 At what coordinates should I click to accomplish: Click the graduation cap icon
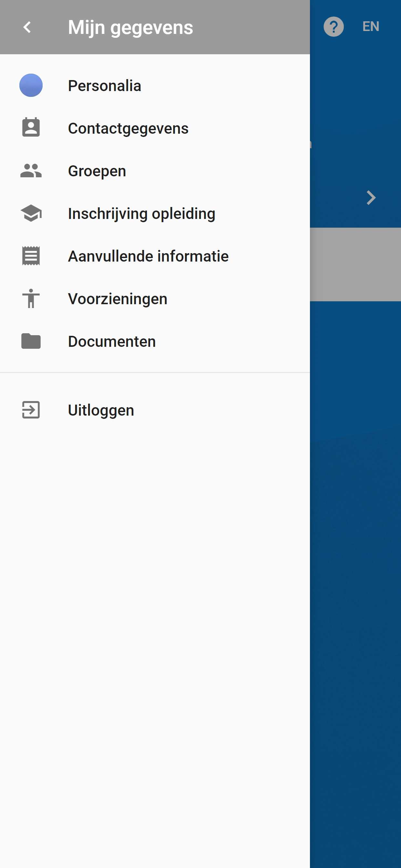[x=31, y=213]
